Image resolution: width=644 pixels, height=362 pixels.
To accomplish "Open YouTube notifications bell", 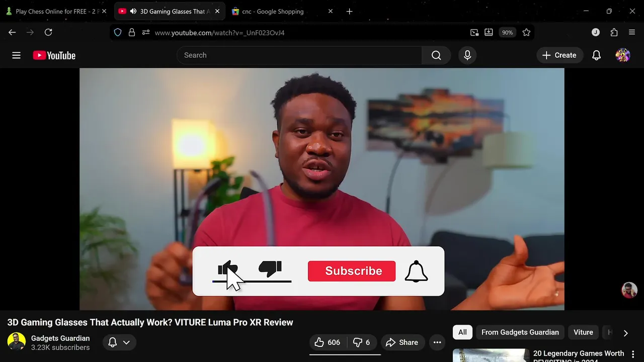I will coord(596,55).
